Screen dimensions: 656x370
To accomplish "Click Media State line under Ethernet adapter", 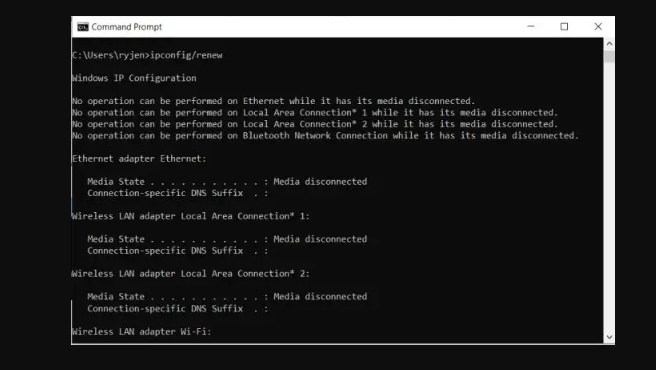I will click(x=227, y=182).
